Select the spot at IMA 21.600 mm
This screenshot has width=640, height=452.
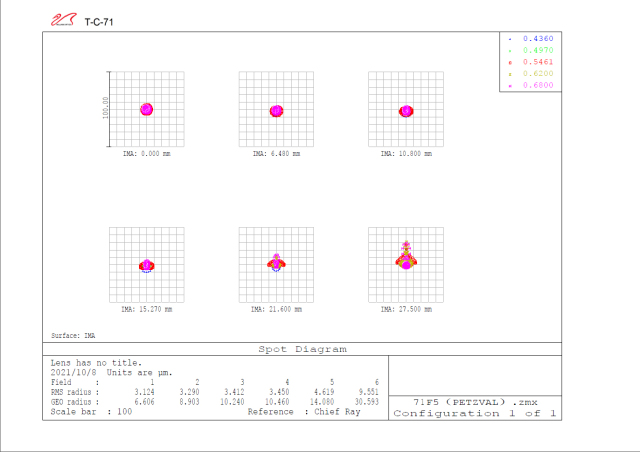[x=276, y=263]
